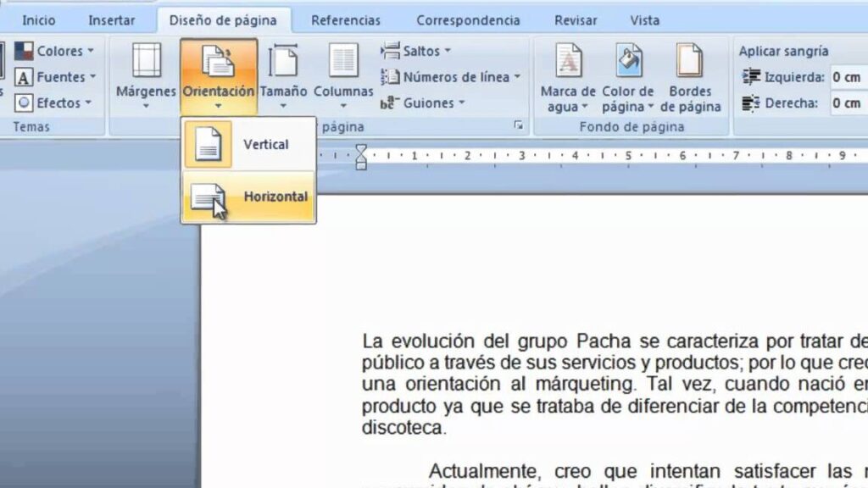Click the Saltos breaks icon
The height and width of the screenshot is (488, 868).
coord(390,51)
